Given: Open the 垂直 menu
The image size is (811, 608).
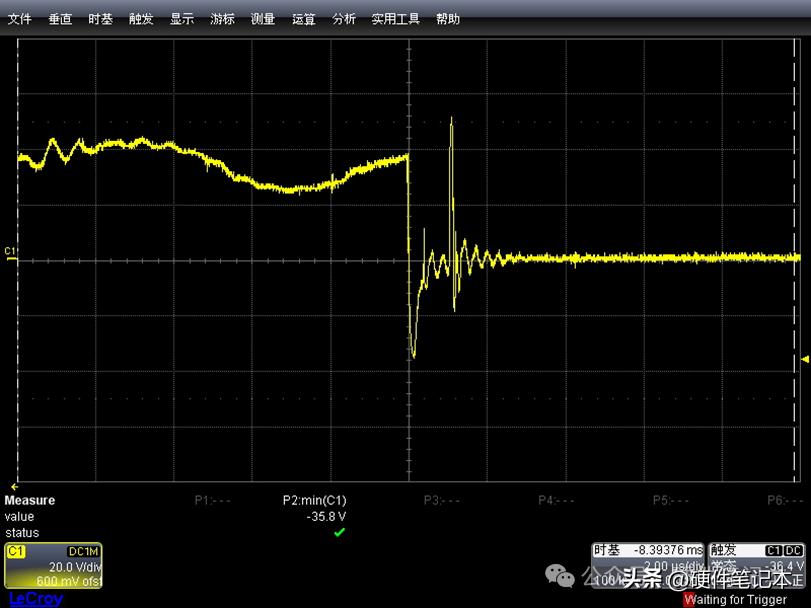Looking at the screenshot, I should (x=61, y=19).
